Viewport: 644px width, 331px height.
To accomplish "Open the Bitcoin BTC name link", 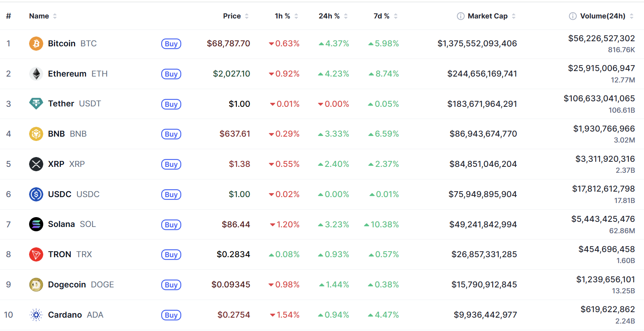I will [x=72, y=44].
